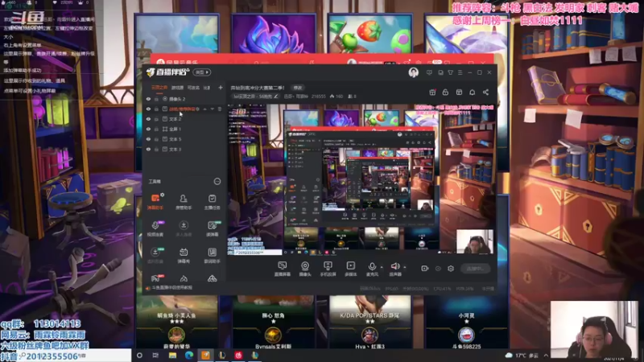The width and height of the screenshot is (644, 362).
Task: Hide the 文本 3 source with eye icon
Action: [149, 150]
